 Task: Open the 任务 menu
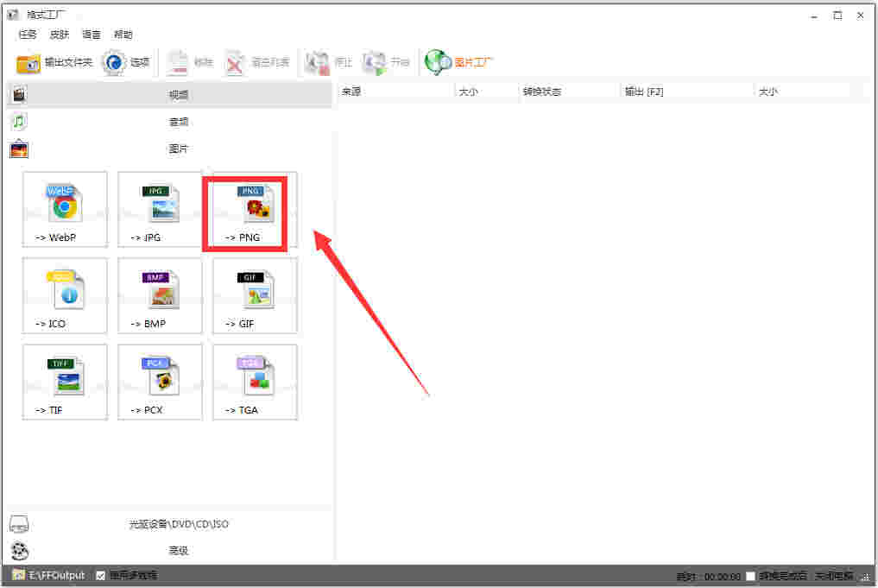point(28,35)
